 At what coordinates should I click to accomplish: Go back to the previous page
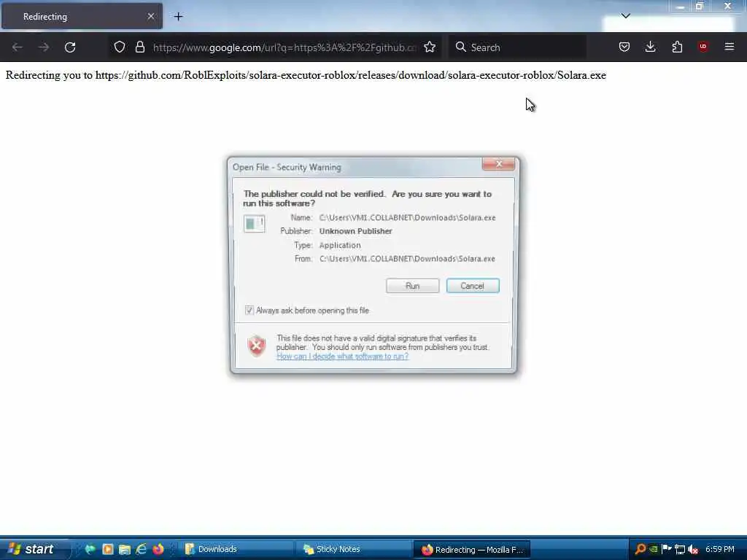[18, 47]
